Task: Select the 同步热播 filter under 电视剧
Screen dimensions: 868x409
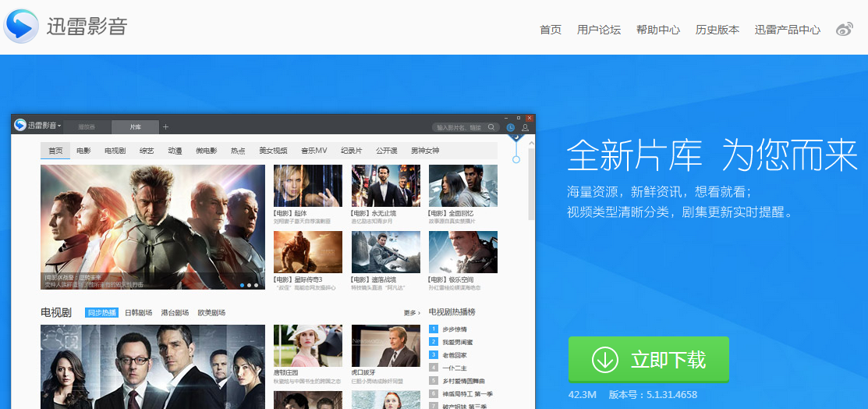Action: click(101, 312)
